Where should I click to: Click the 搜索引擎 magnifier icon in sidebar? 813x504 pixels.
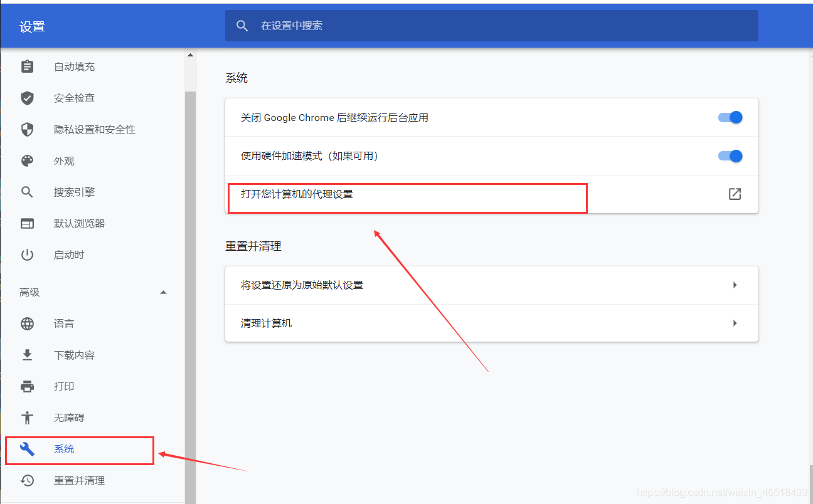[x=27, y=192]
